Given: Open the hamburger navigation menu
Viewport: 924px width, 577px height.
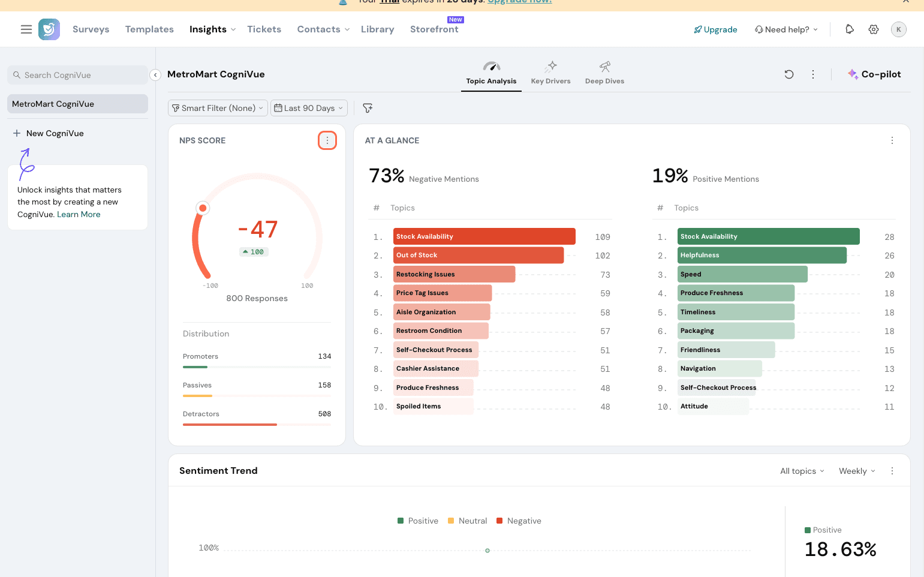Looking at the screenshot, I should (x=26, y=29).
